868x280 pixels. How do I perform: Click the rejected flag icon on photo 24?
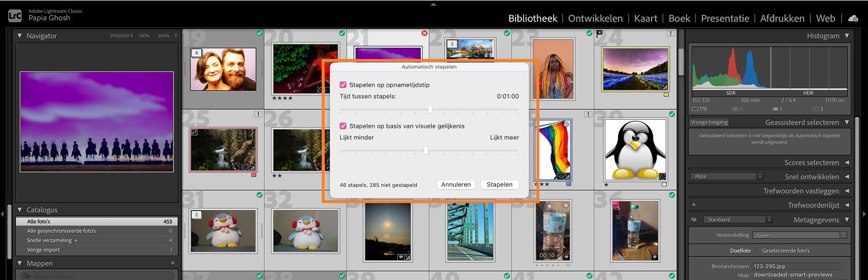point(599,34)
